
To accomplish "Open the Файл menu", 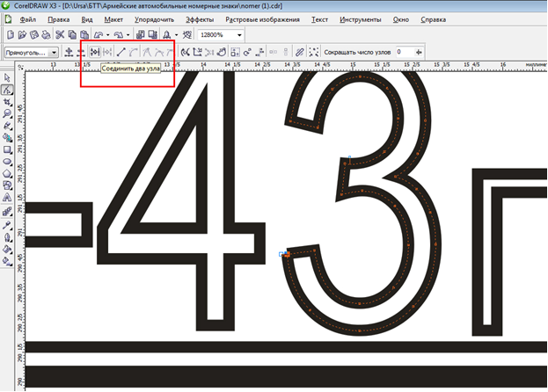I will tap(28, 19).
